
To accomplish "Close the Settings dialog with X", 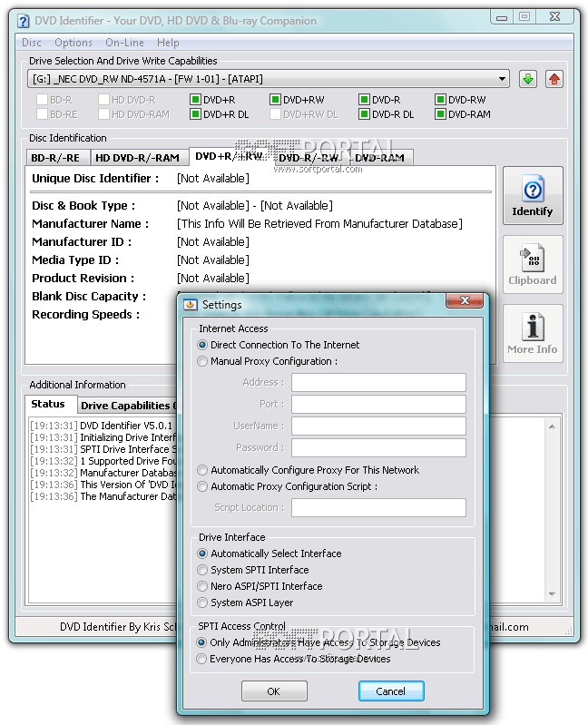I will [x=465, y=300].
